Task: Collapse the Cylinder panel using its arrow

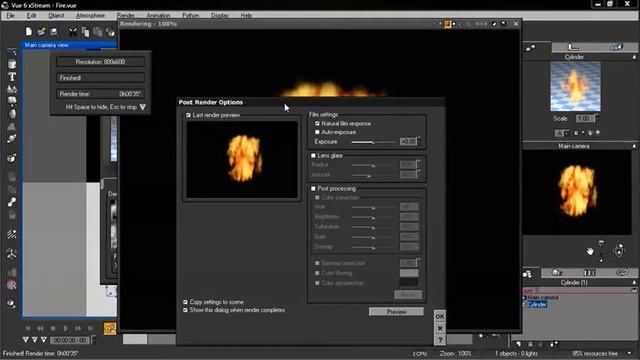Action: tap(634, 57)
